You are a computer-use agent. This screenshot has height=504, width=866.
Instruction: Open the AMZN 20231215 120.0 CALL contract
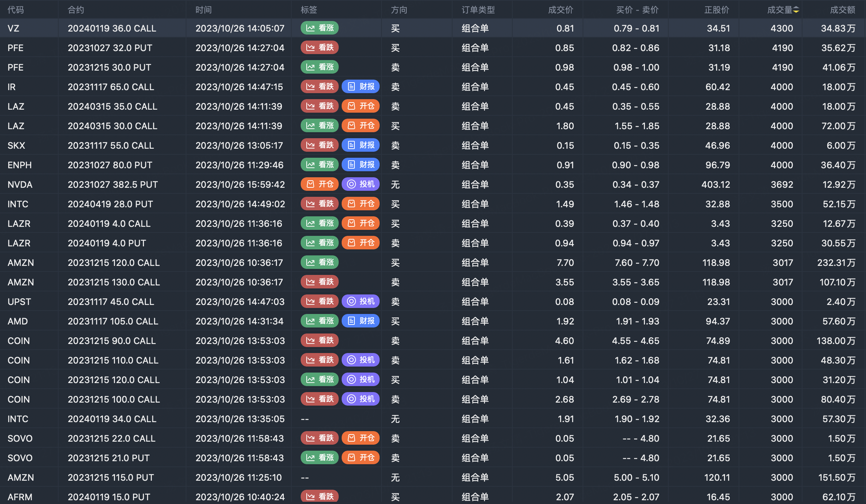(114, 263)
